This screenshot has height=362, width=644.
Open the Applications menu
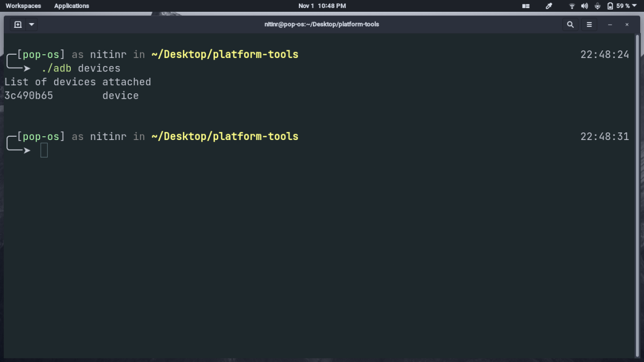[x=71, y=6]
